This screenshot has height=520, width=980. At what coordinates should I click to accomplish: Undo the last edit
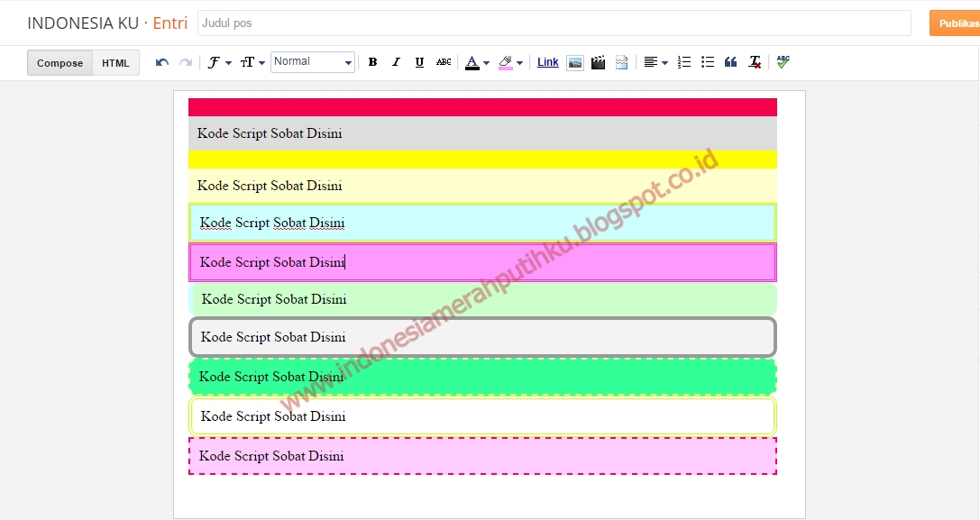point(162,62)
